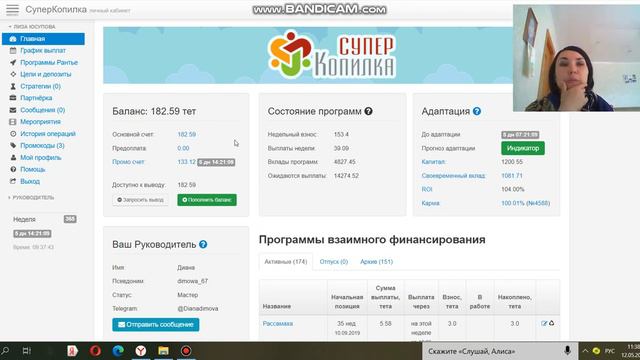
Task: Open Помощь in the sidebar
Action: (33, 169)
